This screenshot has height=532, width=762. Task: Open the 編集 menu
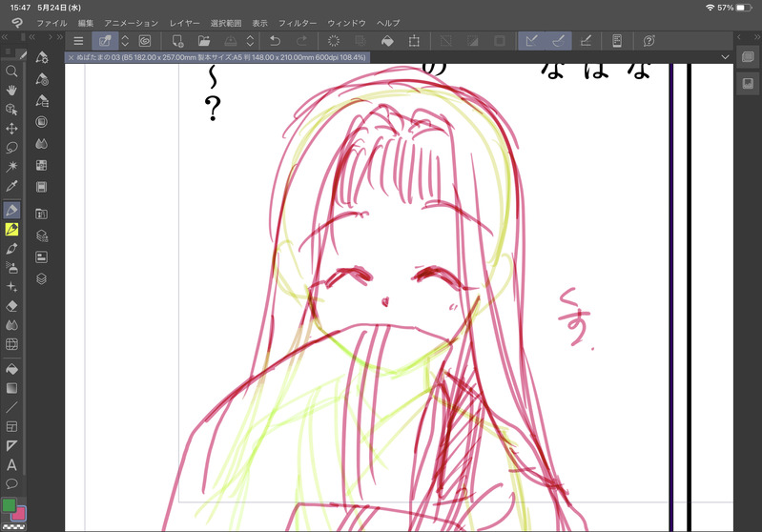[86, 23]
